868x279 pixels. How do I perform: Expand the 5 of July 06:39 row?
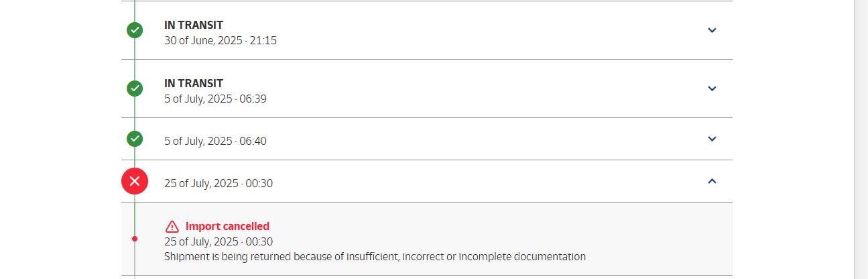point(712,89)
